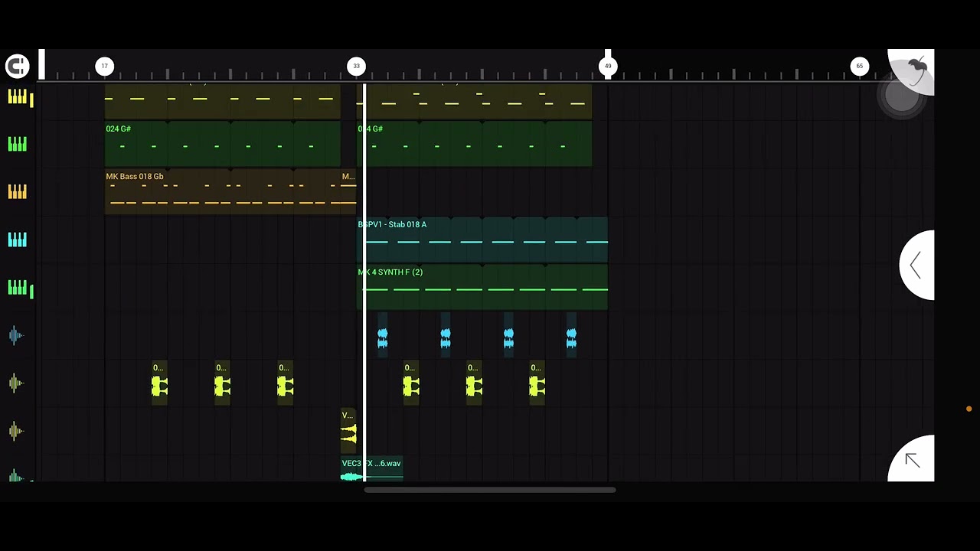Select the cyan piano icon of the BSPV1 Stab track
The width and height of the screenshot is (980, 551).
coord(18,240)
